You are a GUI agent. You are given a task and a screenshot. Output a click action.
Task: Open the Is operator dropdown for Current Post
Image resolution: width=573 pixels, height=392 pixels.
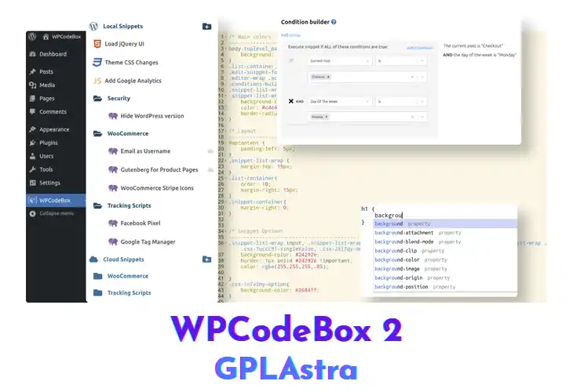point(401,61)
